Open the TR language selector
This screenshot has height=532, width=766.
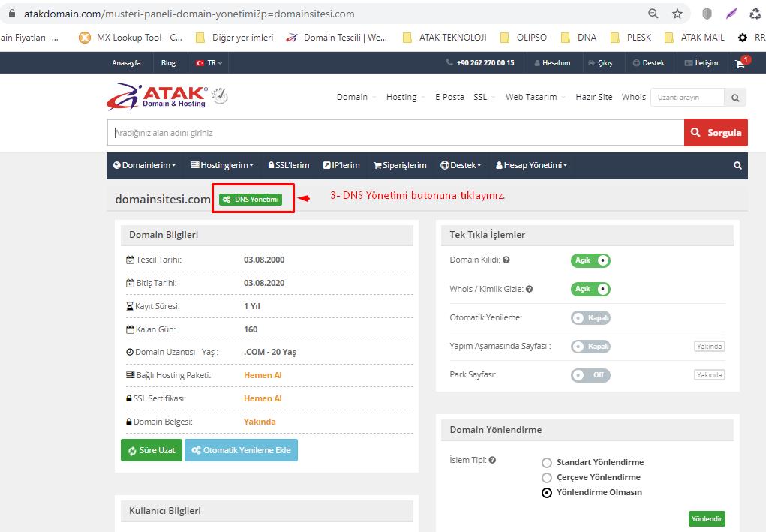pyautogui.click(x=208, y=63)
